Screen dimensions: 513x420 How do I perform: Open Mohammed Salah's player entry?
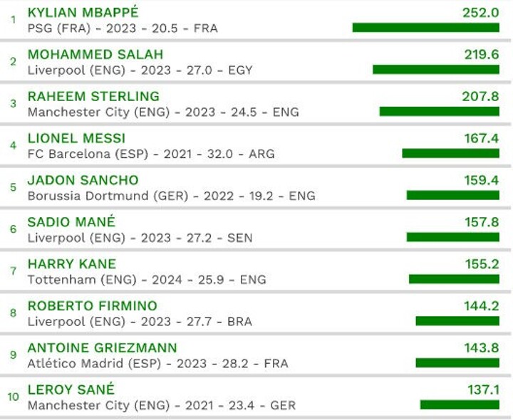pyautogui.click(x=95, y=55)
